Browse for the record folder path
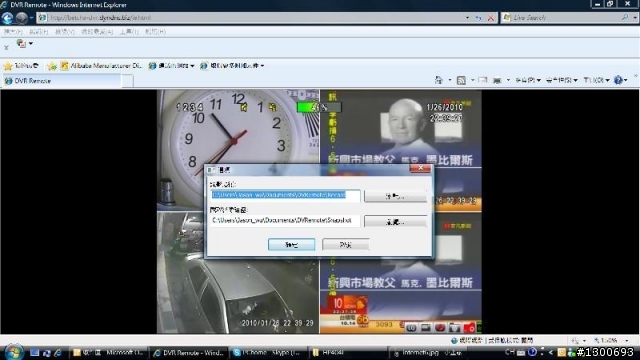 395,196
